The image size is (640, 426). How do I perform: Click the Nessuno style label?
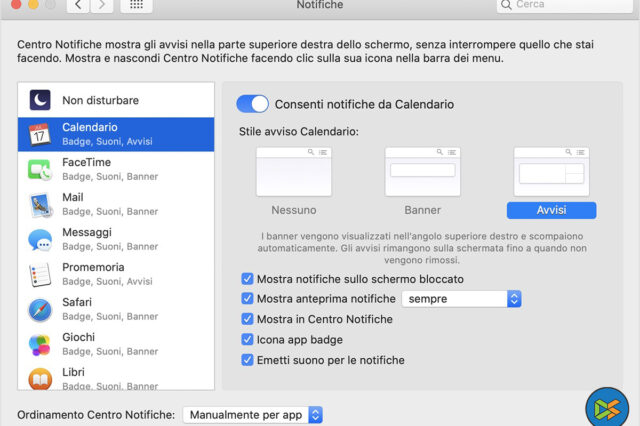point(294,210)
